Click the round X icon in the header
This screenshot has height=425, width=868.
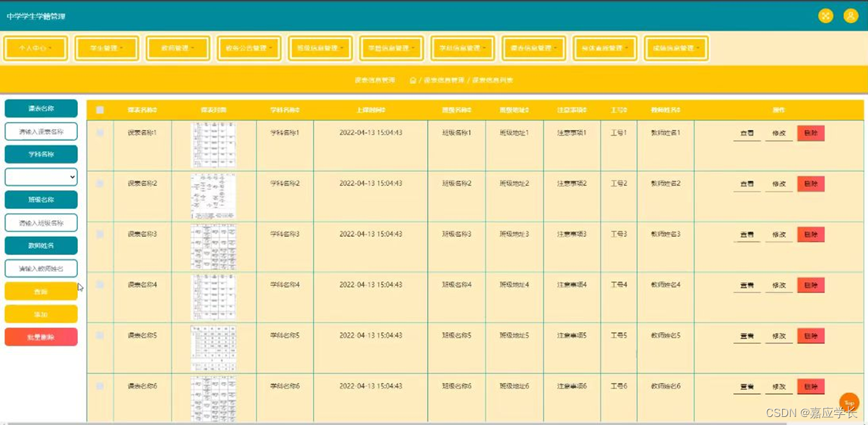[825, 15]
